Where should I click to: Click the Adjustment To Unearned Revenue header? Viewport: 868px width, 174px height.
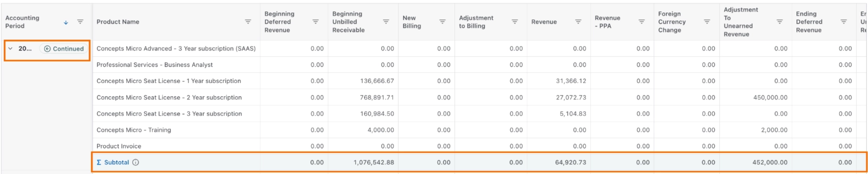(x=741, y=22)
